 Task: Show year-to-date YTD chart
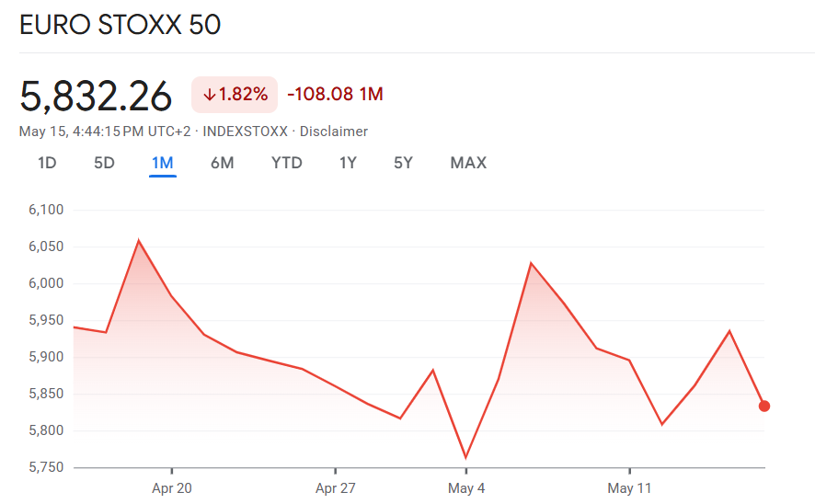pyautogui.click(x=286, y=163)
